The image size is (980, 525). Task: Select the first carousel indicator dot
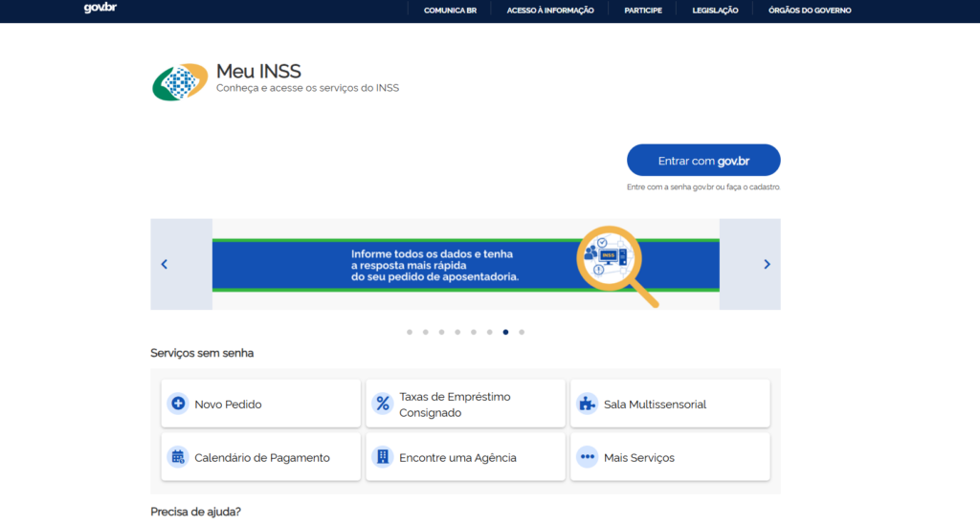(410, 332)
